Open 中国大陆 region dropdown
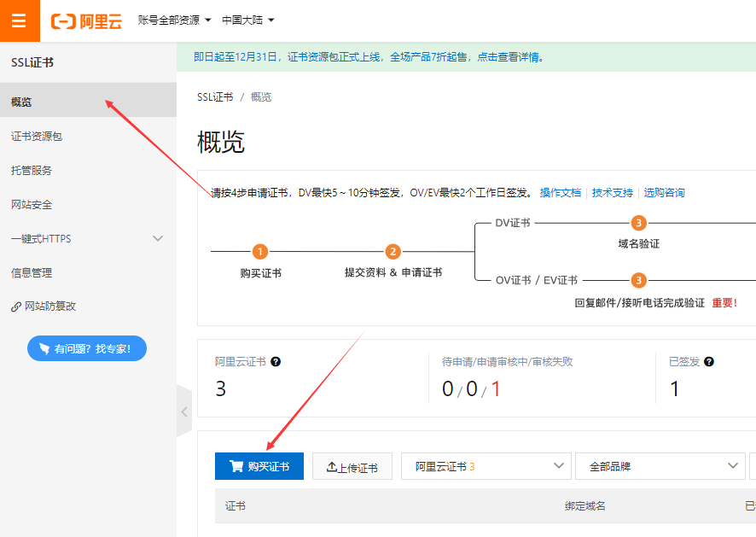The height and width of the screenshot is (537, 756). (248, 20)
